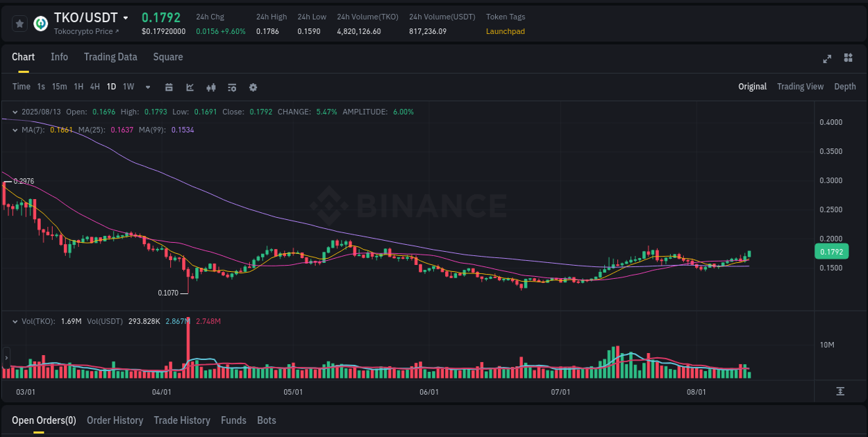The image size is (868, 437).
Task: Open chart settings via the gear icon
Action: coord(253,87)
